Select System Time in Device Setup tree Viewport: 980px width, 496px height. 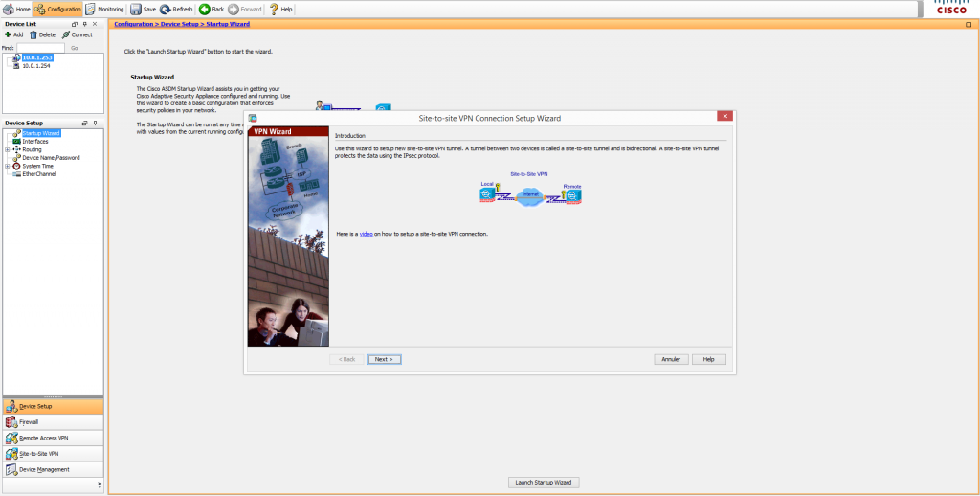37,166
